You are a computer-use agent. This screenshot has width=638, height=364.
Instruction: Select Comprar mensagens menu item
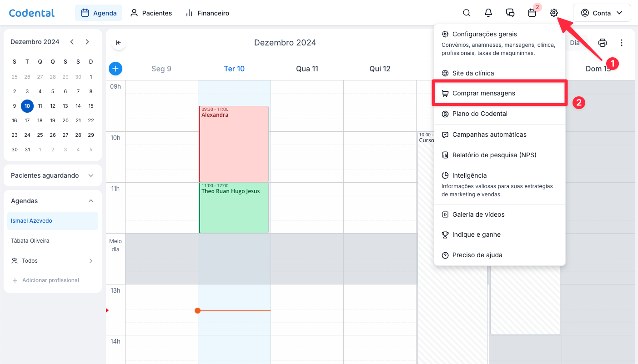[x=483, y=93]
